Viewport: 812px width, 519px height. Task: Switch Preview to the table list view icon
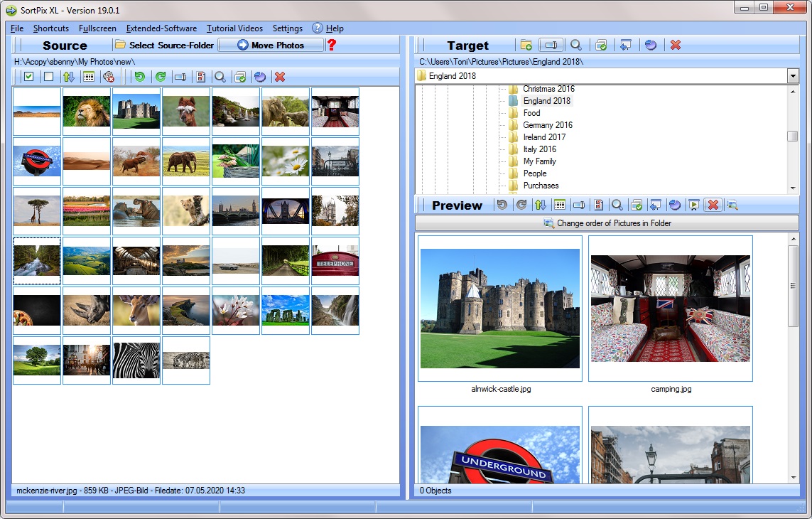click(x=559, y=205)
